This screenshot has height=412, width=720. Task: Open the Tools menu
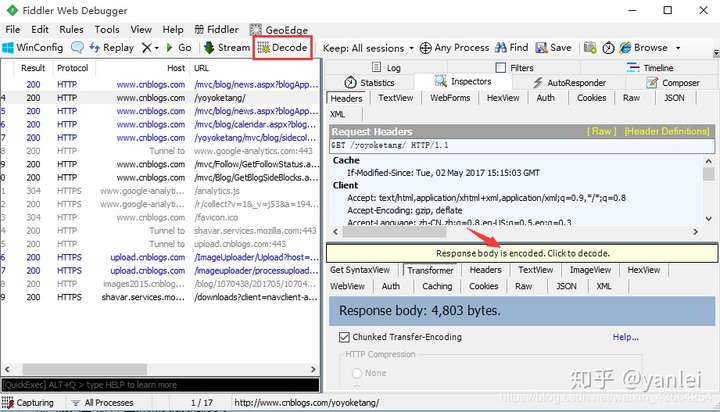[107, 30]
